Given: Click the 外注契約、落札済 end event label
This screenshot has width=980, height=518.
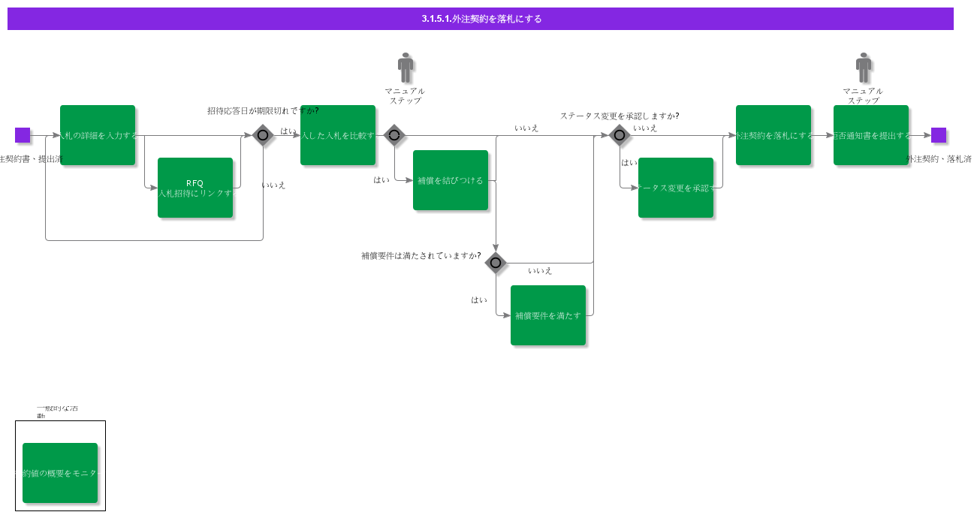Looking at the screenshot, I should click(x=939, y=159).
